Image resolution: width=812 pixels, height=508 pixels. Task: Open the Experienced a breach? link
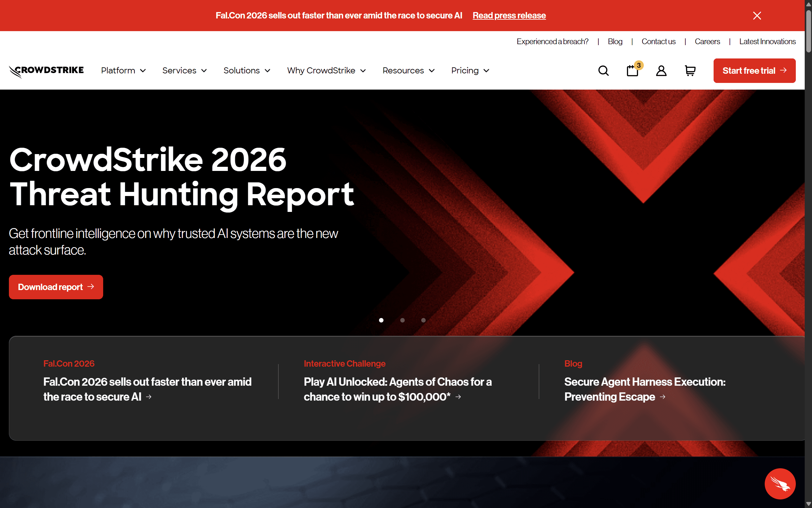point(552,41)
